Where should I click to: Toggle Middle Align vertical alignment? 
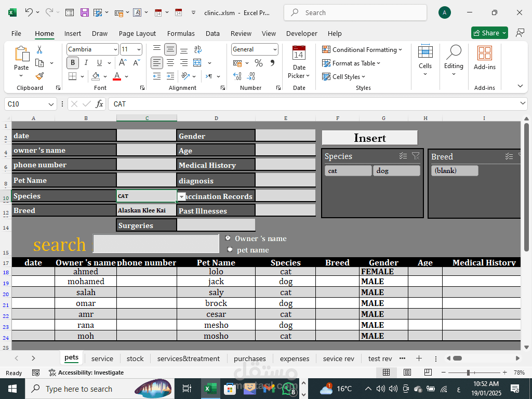click(170, 49)
